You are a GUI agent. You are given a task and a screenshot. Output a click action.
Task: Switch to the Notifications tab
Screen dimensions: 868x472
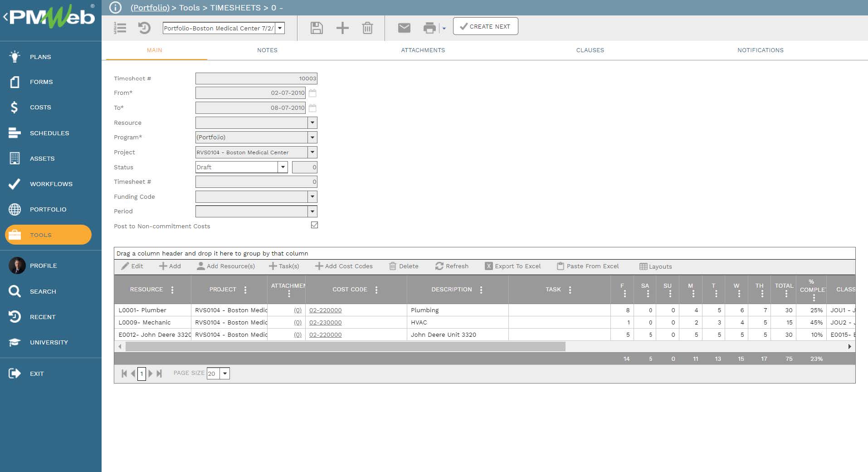(x=760, y=50)
